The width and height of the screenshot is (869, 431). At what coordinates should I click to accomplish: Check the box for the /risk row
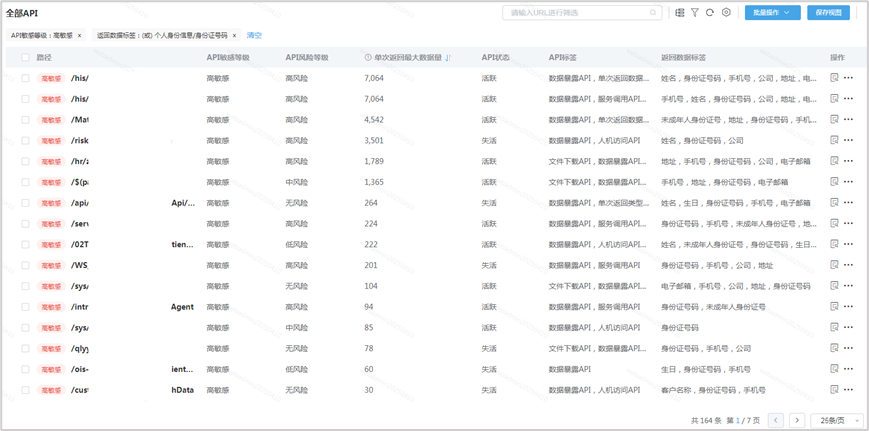coord(26,141)
